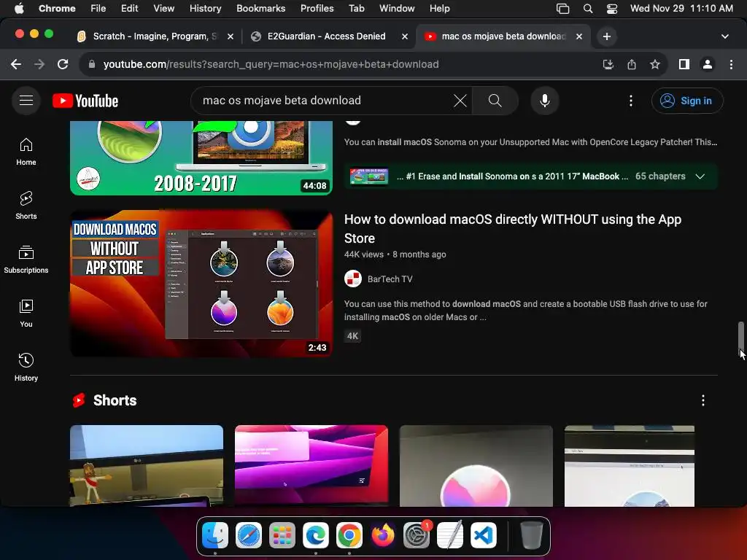View site info lock icon
Image resolution: width=747 pixels, height=560 pixels.
[91, 64]
